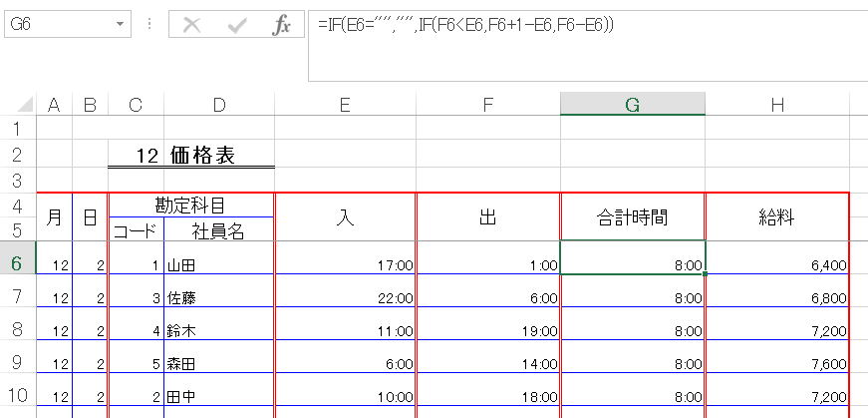868x418 pixels.
Task: Click the 1:00 exit time cell
Action: pos(487,257)
